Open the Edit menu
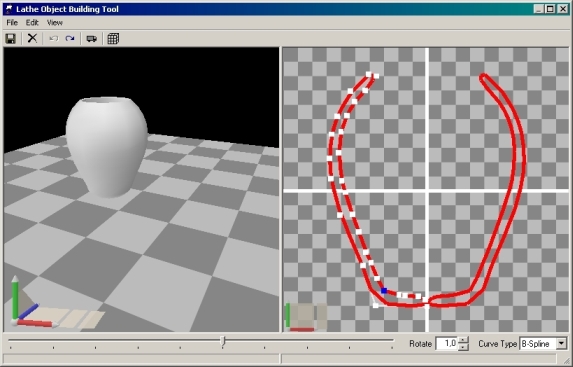 pyautogui.click(x=32, y=23)
